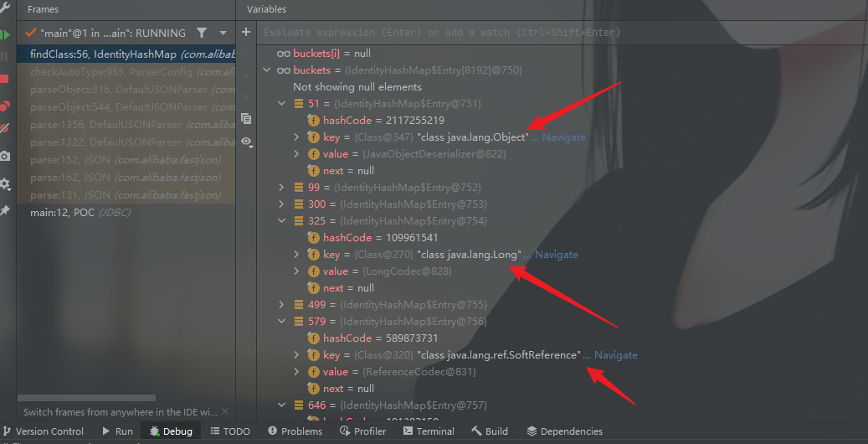The image size is (868, 444).
Task: Select parse:162, JSON frame
Action: [x=126, y=178]
